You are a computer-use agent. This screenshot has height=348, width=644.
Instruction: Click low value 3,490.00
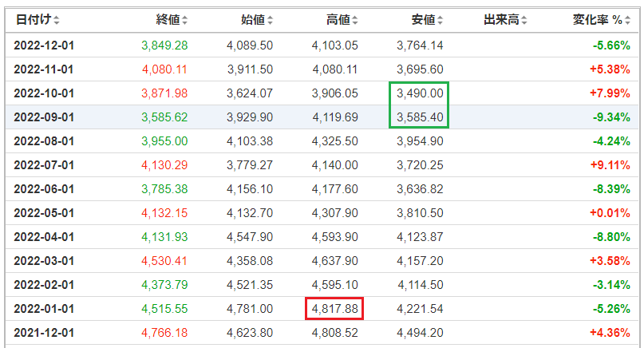420,93
